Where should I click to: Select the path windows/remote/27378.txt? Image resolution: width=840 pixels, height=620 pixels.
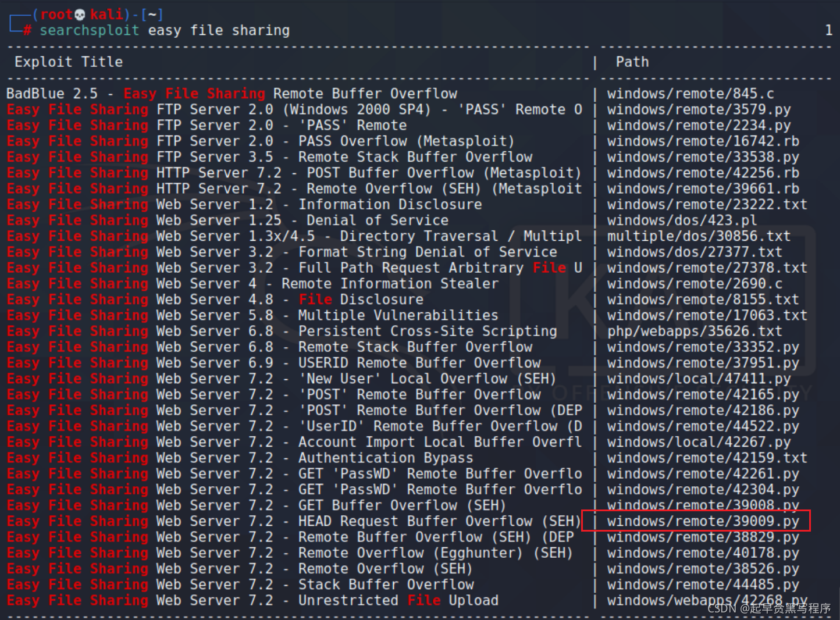pyautogui.click(x=707, y=268)
